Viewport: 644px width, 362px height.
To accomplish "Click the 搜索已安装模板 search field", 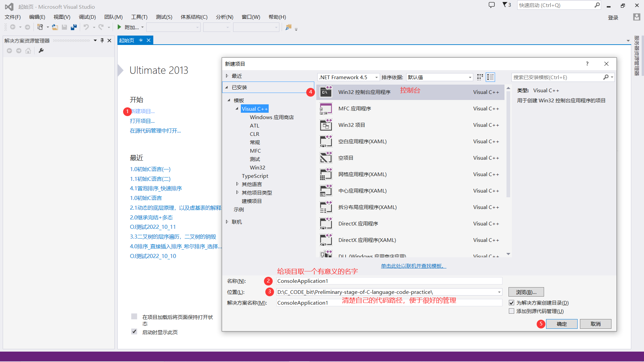I will [558, 77].
